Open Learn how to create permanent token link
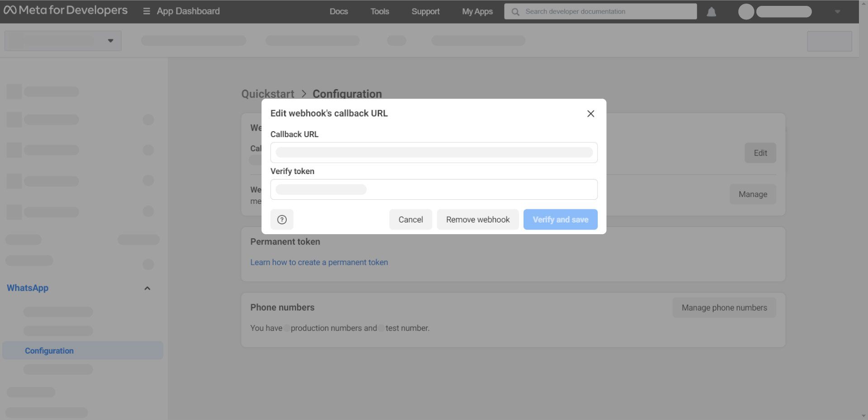 click(x=319, y=262)
